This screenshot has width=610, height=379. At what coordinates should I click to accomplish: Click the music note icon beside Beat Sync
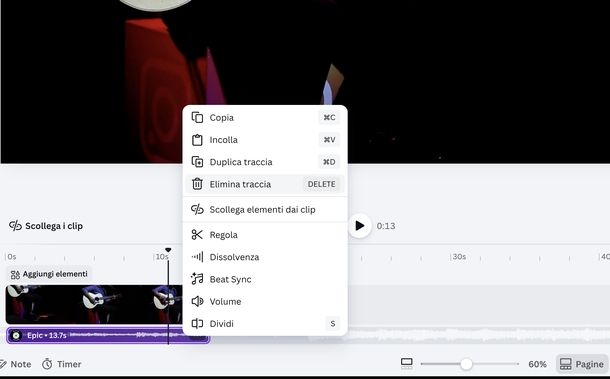click(197, 279)
